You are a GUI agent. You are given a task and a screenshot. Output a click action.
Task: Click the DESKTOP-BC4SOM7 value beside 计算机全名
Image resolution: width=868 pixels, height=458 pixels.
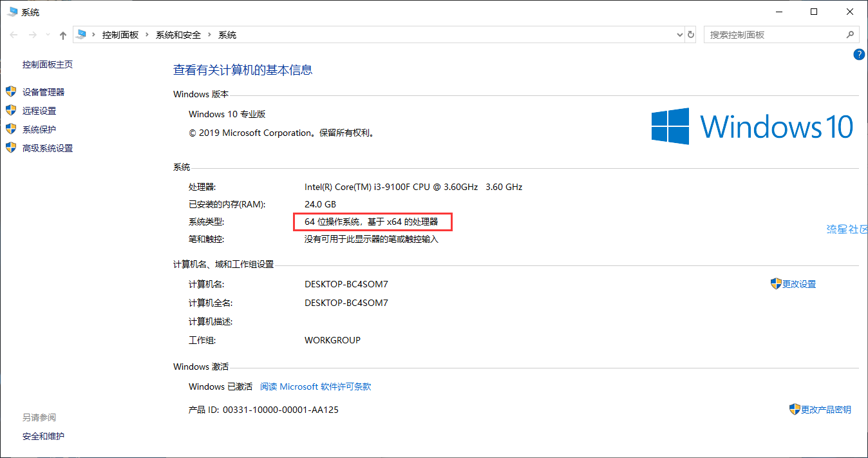[x=346, y=303]
